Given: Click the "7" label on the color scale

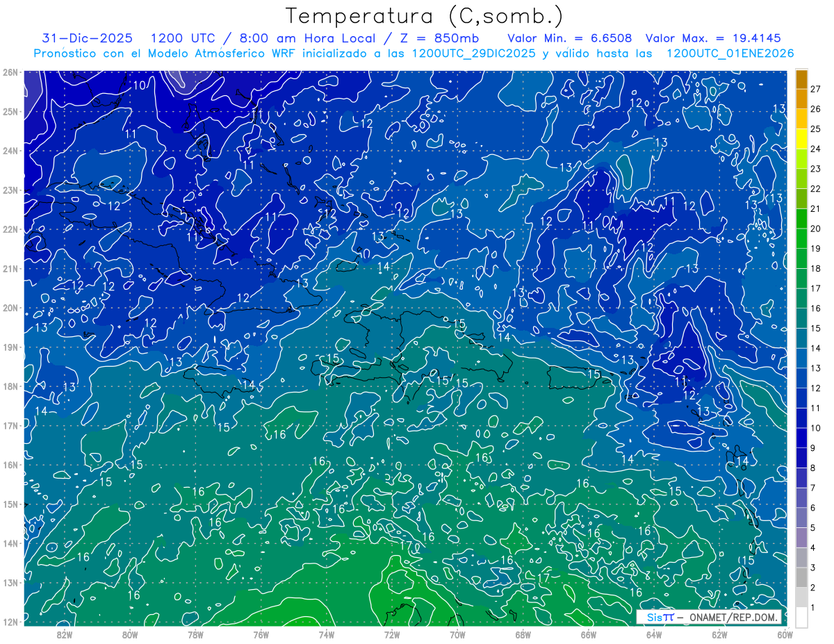Looking at the screenshot, I should [x=814, y=488].
